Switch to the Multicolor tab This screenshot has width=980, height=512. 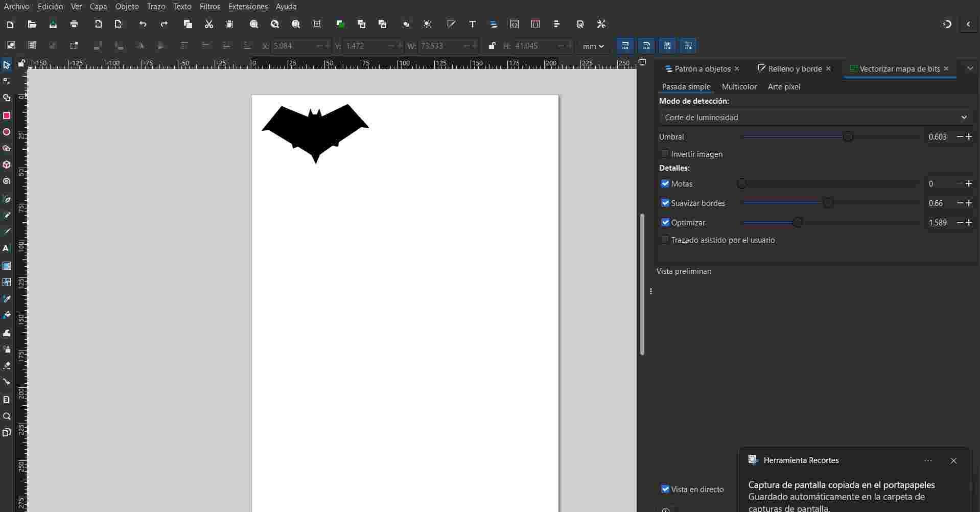coord(739,87)
